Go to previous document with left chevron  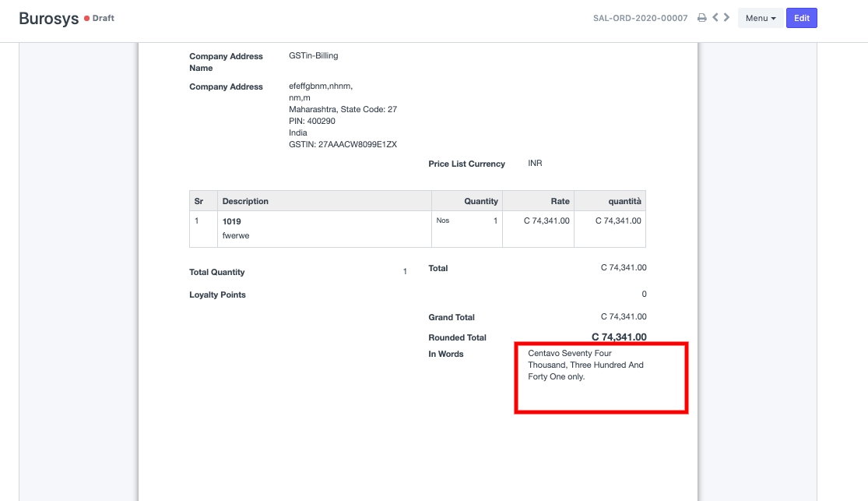(x=715, y=17)
